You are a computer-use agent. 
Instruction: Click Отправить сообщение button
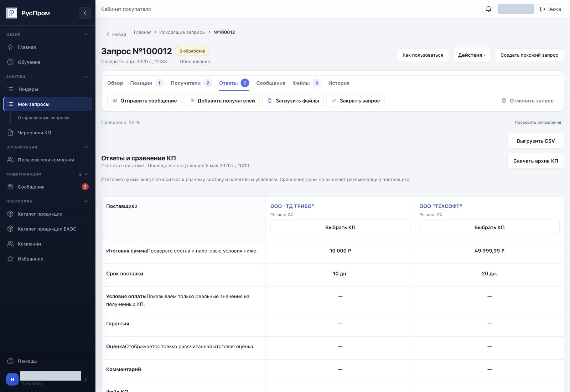144,100
